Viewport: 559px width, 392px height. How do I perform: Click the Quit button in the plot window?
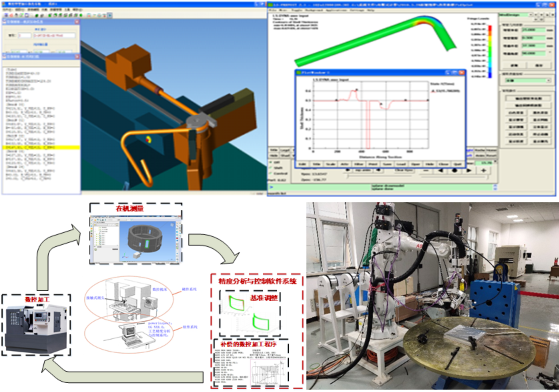point(458,164)
